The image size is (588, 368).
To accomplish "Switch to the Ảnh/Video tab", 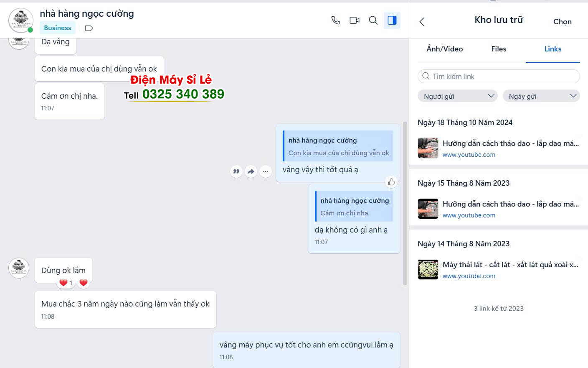I will click(444, 49).
